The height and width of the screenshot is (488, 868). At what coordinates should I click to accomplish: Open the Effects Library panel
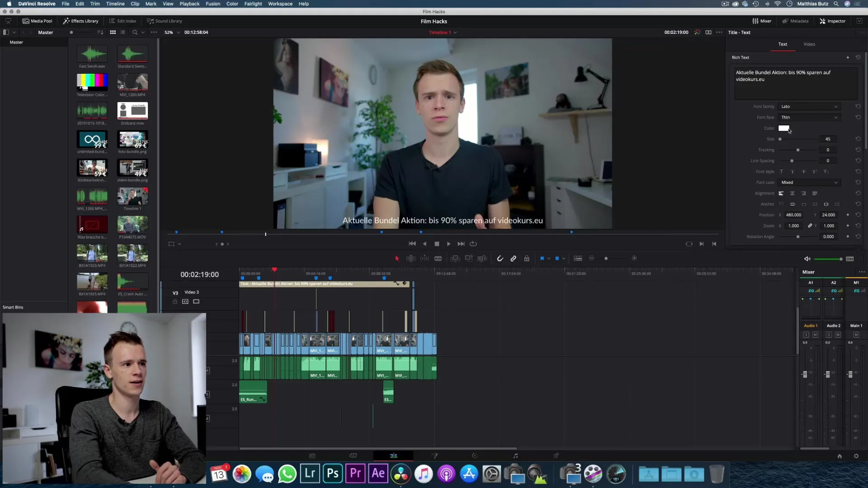81,21
